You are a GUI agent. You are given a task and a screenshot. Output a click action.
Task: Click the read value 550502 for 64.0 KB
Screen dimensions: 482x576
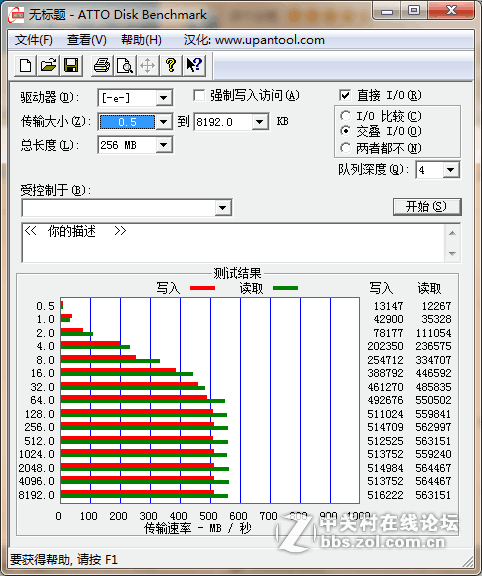(433, 400)
